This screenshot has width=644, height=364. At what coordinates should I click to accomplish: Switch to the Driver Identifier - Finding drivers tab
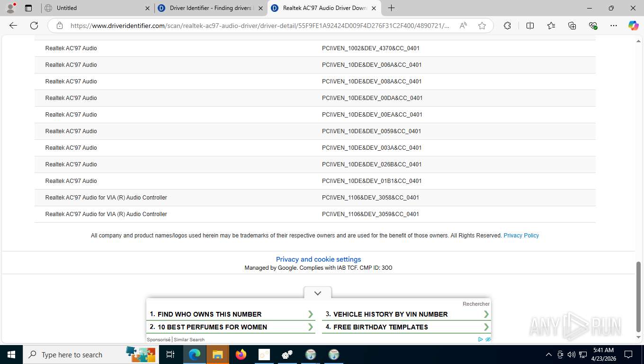click(210, 8)
